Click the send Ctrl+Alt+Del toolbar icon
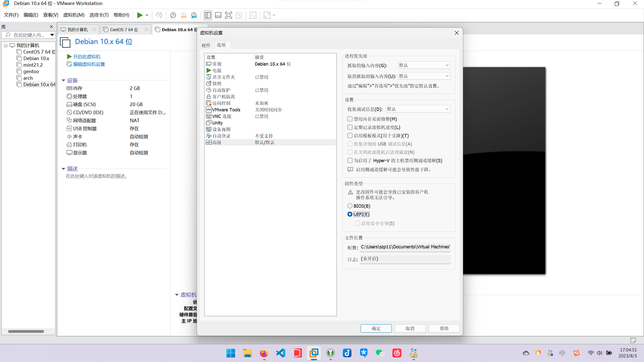This screenshot has width=644, height=362. (x=159, y=15)
